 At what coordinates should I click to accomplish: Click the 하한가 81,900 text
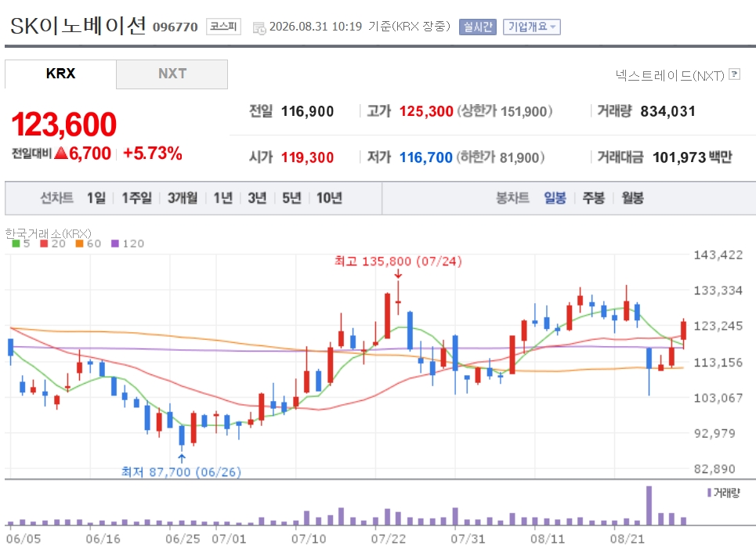(501, 157)
